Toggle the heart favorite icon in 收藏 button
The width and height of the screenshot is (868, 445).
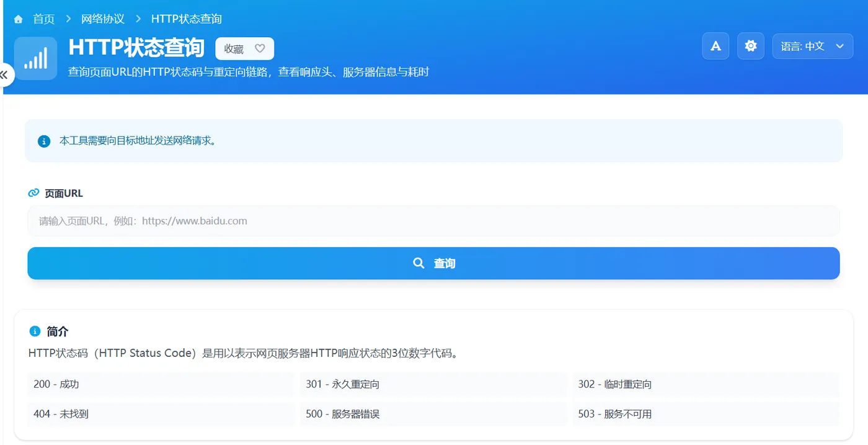pyautogui.click(x=260, y=48)
